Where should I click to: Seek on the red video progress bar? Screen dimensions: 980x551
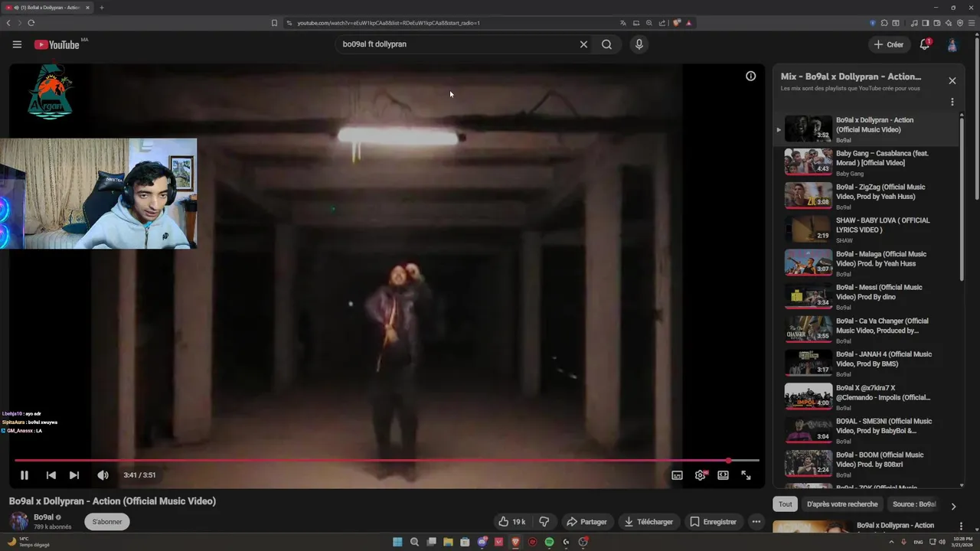(x=387, y=461)
